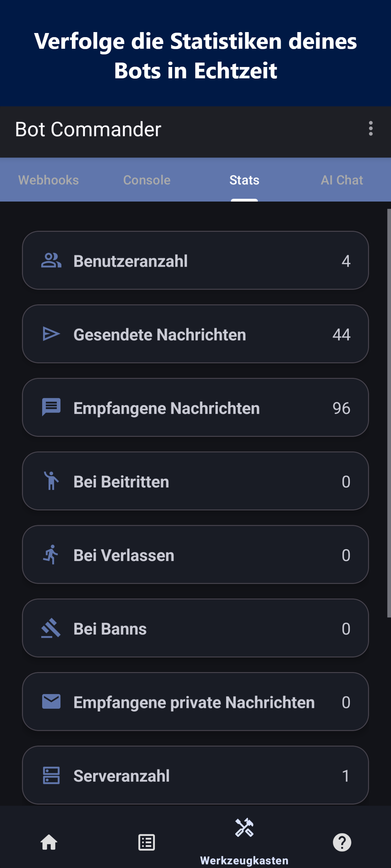The image size is (391, 868).
Task: Tap the home icon in bottom navigation
Action: (49, 842)
